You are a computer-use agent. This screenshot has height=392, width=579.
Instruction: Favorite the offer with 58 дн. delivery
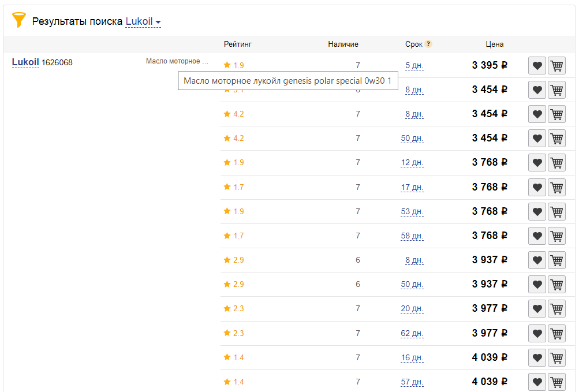click(537, 236)
